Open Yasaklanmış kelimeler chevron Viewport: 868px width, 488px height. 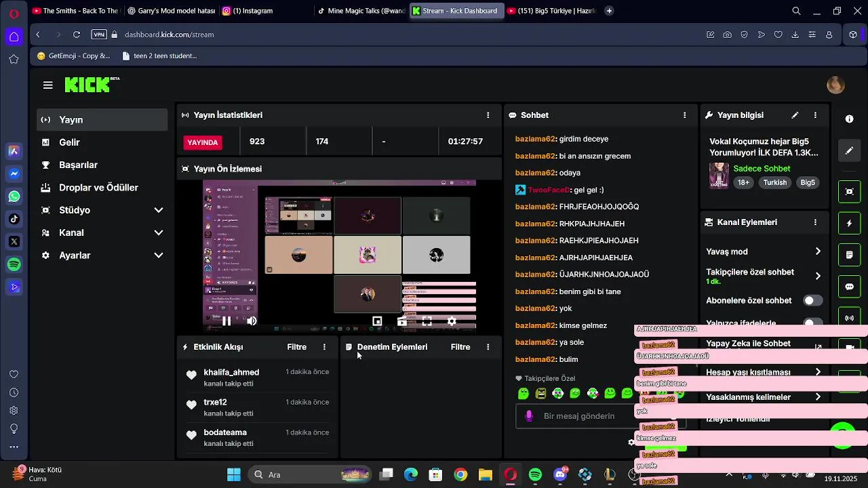tap(818, 397)
